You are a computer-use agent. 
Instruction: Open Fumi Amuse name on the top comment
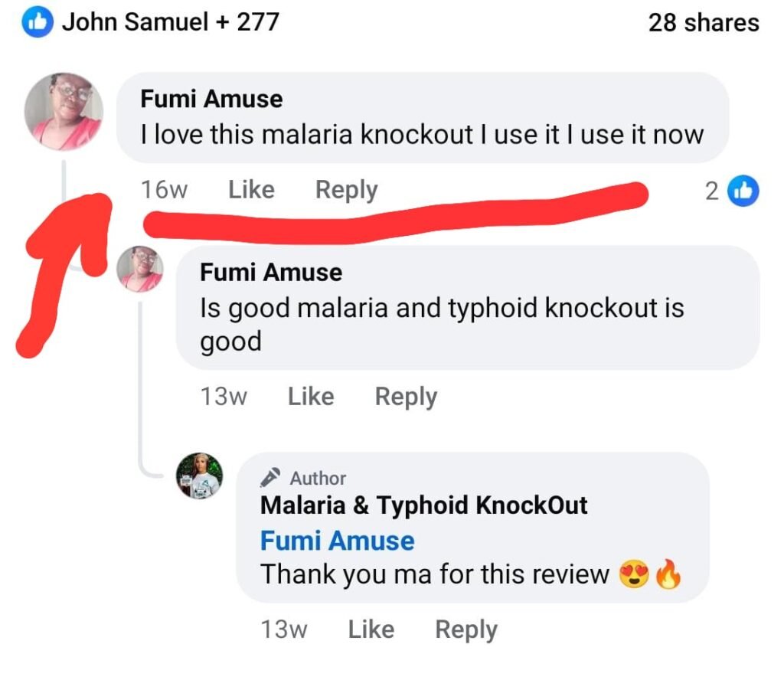(211, 99)
